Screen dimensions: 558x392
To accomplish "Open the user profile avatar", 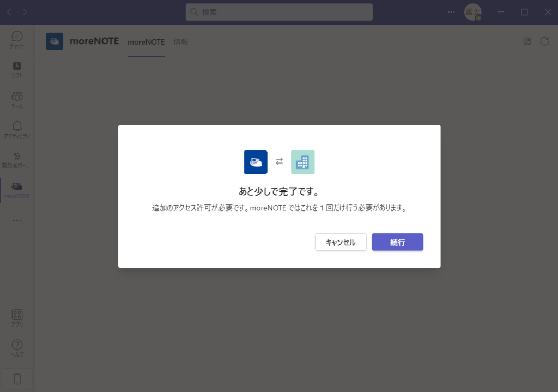I will [x=472, y=12].
